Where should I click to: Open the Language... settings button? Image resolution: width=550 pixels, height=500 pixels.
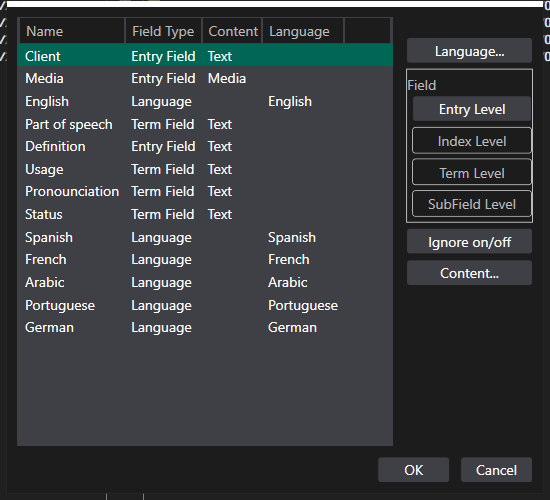pos(469,51)
